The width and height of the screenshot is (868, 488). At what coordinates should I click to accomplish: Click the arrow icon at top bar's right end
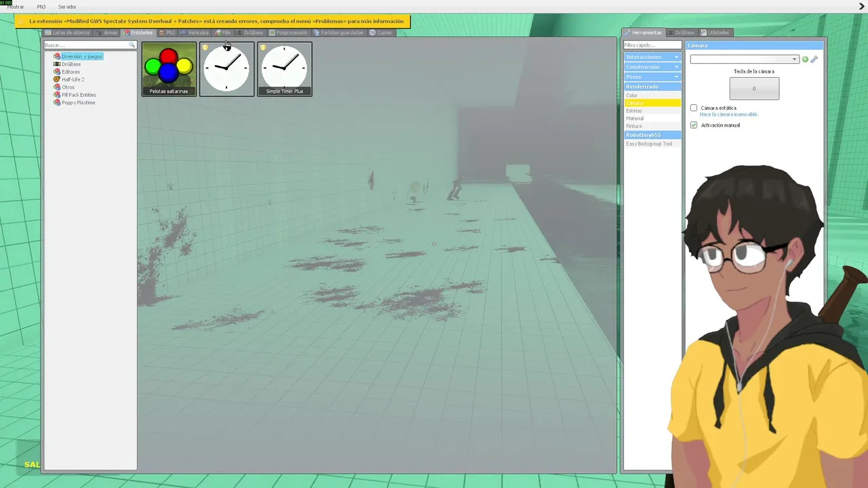click(x=862, y=7)
